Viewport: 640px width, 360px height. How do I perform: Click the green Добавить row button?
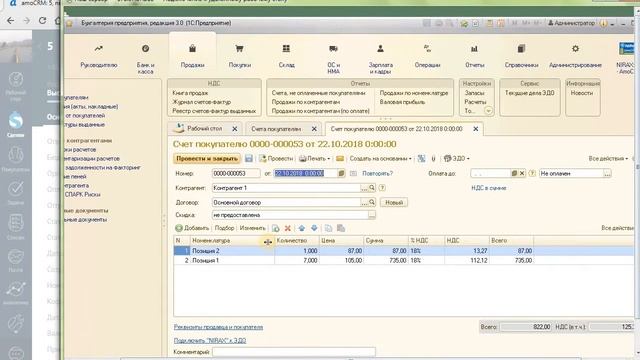click(x=192, y=228)
